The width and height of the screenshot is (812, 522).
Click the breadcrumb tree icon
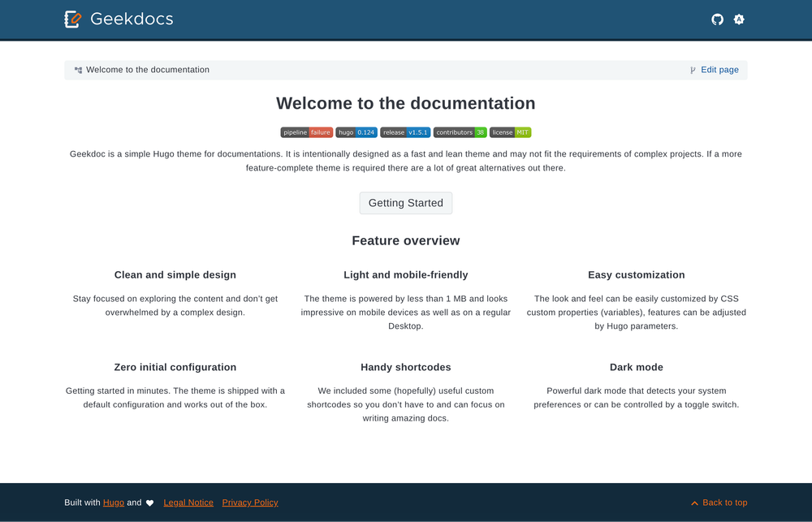pos(78,70)
